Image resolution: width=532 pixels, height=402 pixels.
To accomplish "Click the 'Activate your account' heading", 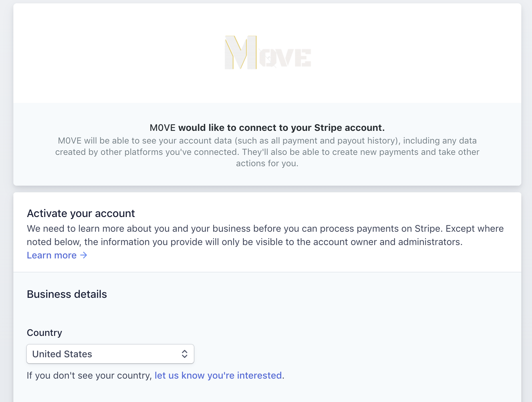I will [x=81, y=213].
